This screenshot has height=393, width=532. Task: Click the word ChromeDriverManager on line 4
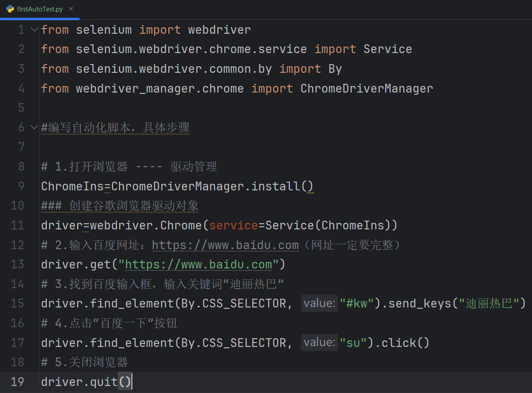(x=367, y=89)
